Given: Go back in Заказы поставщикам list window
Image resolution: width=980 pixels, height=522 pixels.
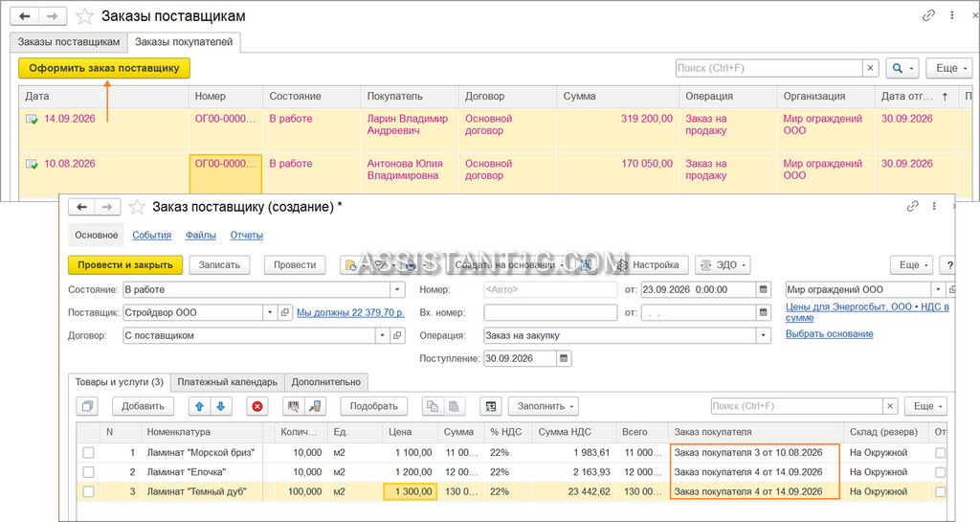Looking at the screenshot, I should click(x=24, y=16).
